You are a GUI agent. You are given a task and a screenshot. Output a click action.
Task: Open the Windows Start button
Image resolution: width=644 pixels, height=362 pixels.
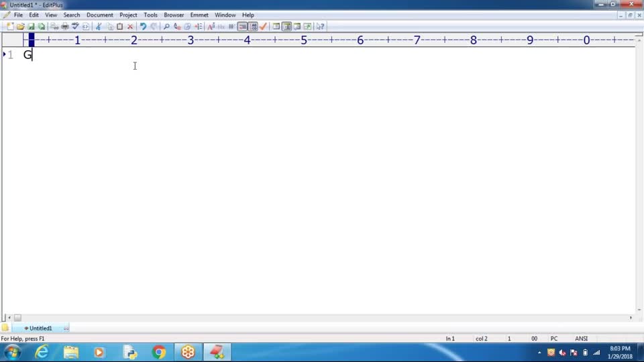(12, 353)
